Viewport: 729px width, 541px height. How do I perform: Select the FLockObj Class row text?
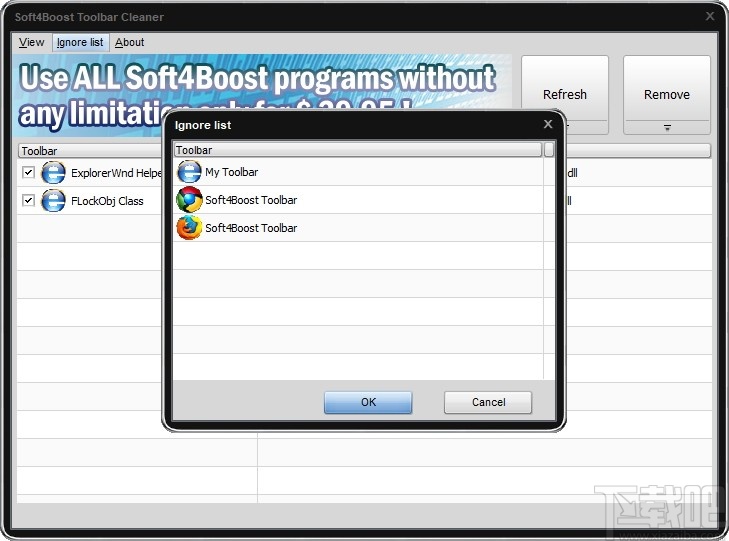pyautogui.click(x=107, y=201)
